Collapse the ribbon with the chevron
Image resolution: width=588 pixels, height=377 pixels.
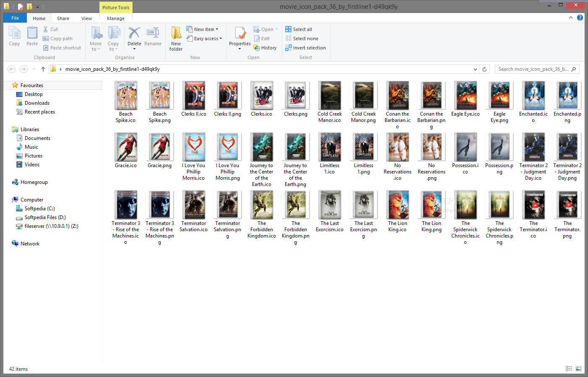pos(571,18)
